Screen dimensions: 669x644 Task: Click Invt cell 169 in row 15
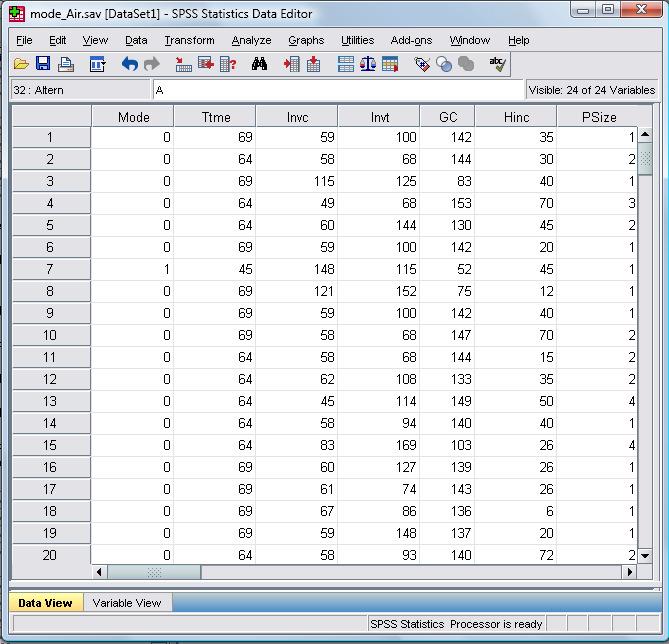pyautogui.click(x=378, y=445)
